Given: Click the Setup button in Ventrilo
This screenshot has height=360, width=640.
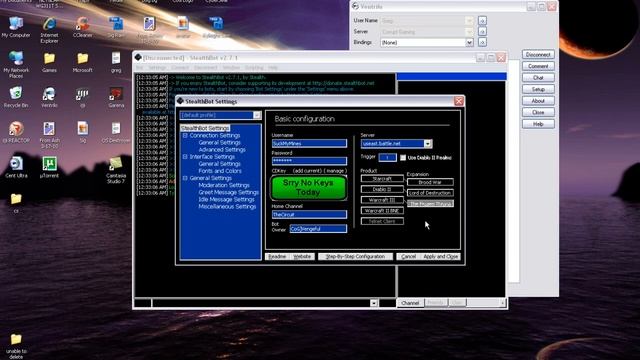Looking at the screenshot, I should coord(538,89).
